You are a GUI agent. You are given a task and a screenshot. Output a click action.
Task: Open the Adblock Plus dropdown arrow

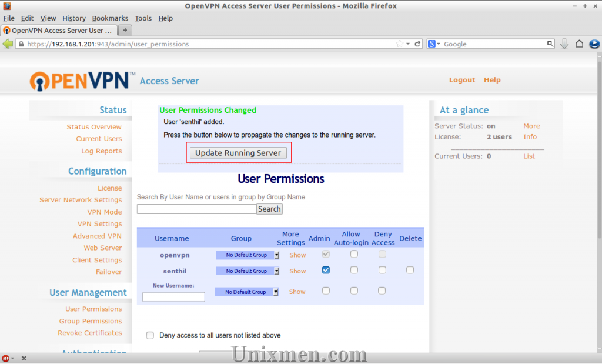click(x=13, y=358)
